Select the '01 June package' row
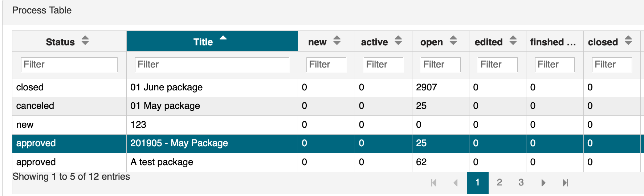Screen dimensions: 644x196 tap(166, 87)
